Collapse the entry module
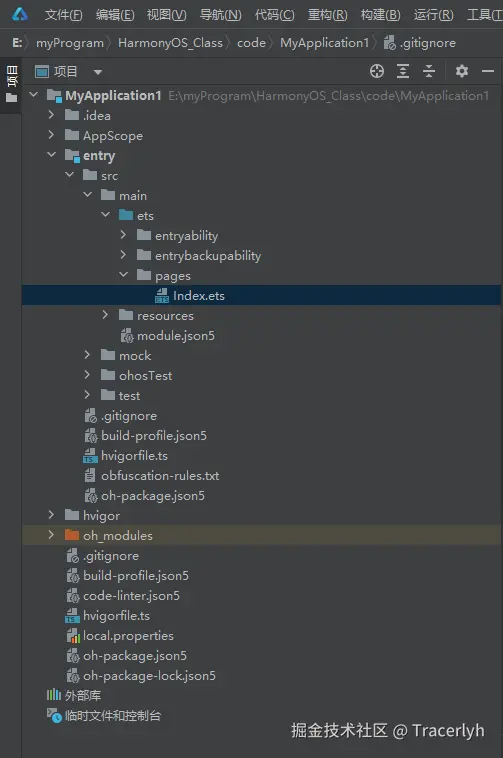Screen dimensions: 503x758 pos(51,155)
